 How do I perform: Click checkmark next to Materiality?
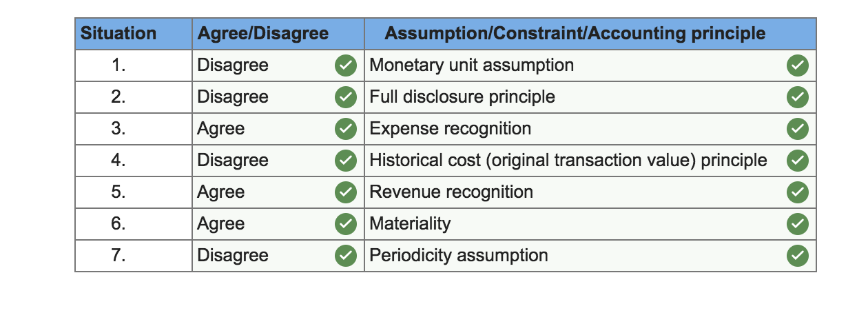pyautogui.click(x=797, y=224)
